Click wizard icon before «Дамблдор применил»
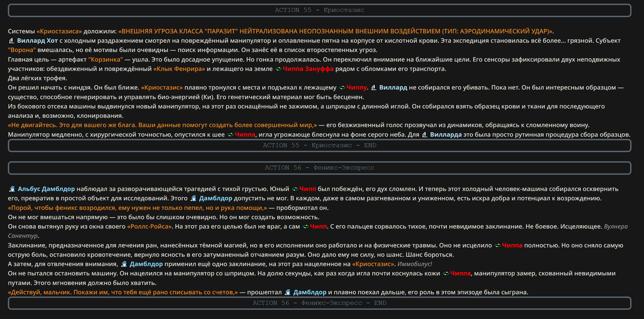The width and height of the screenshot is (644, 319). (x=124, y=264)
